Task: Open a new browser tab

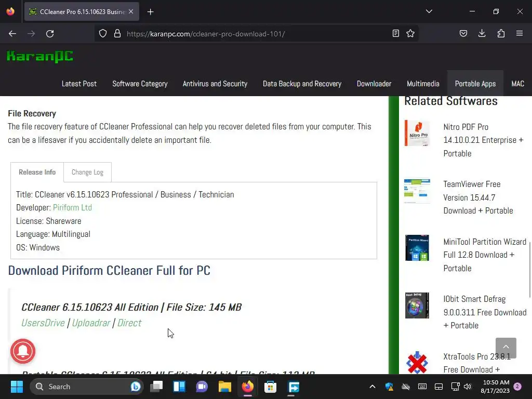Action: tap(150, 12)
